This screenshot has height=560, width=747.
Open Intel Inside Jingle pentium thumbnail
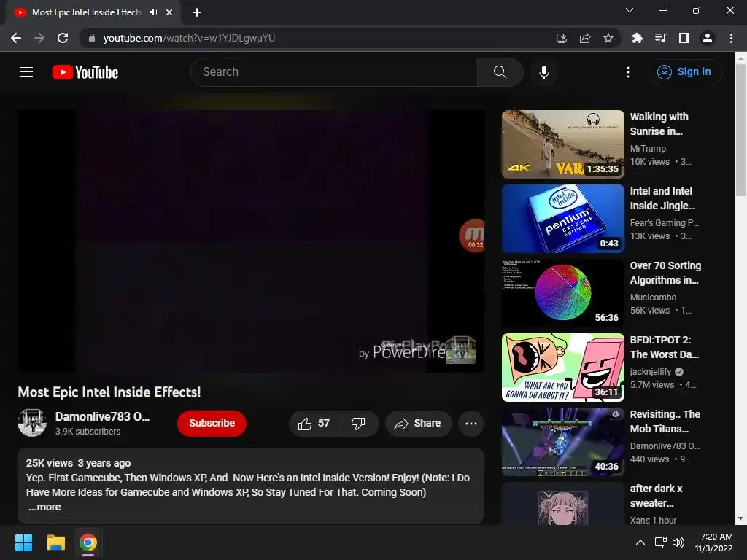563,219
